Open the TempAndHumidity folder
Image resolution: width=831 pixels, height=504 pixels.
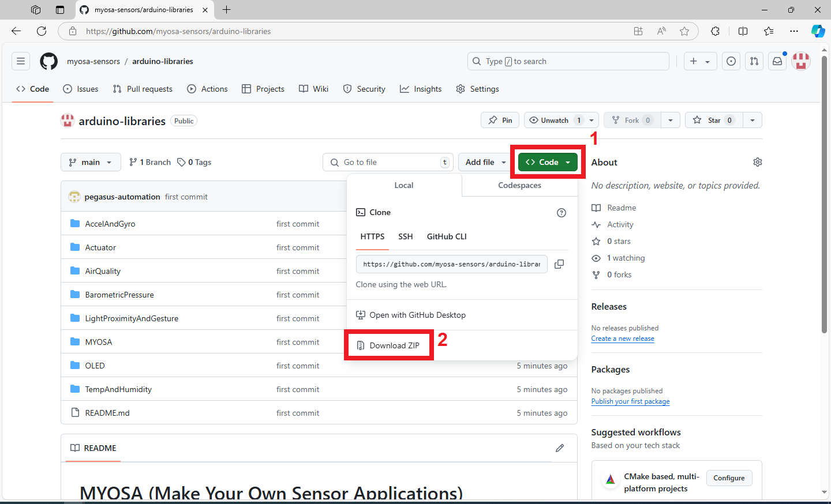118,389
